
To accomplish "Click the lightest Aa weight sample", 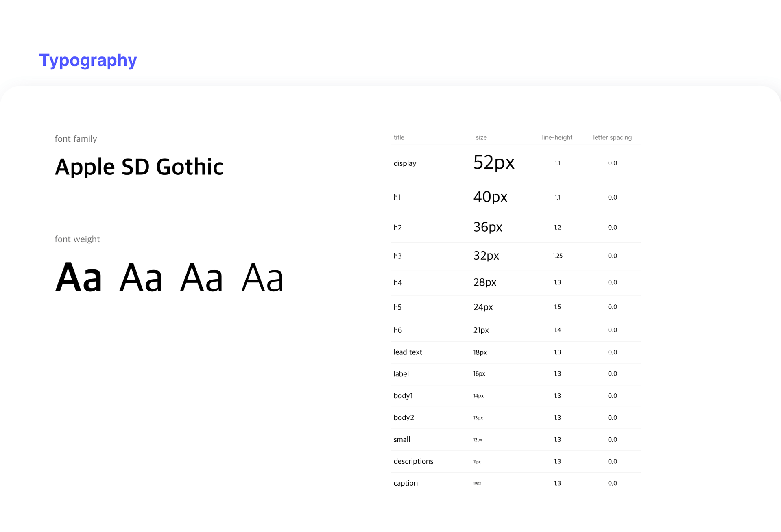I will [x=262, y=278].
